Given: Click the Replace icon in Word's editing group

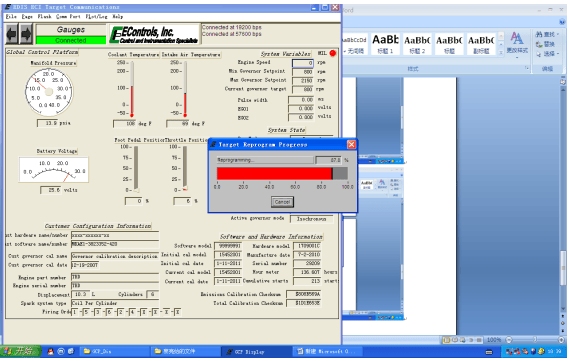Looking at the screenshot, I should coord(539,44).
